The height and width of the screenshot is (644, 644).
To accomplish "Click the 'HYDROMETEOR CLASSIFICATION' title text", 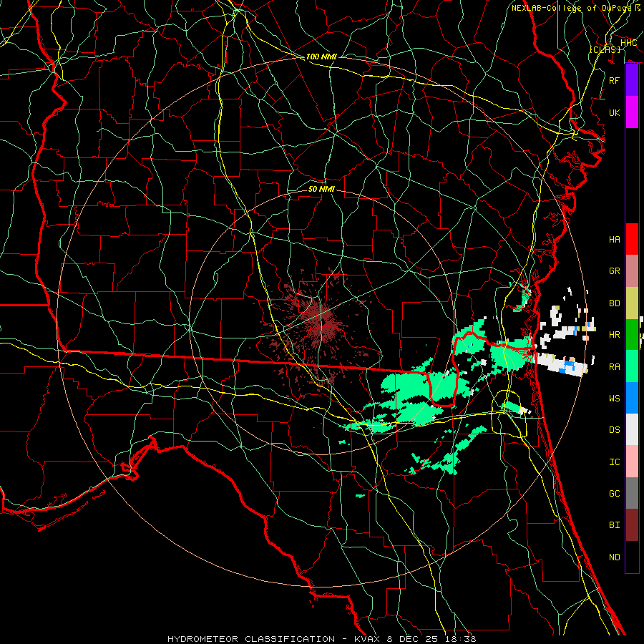I will (251, 639).
